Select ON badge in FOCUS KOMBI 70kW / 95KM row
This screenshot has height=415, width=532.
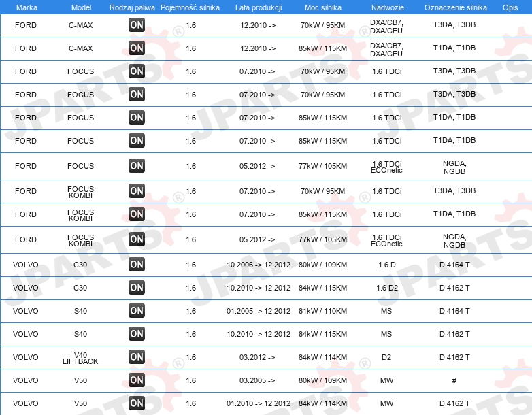coord(136,190)
